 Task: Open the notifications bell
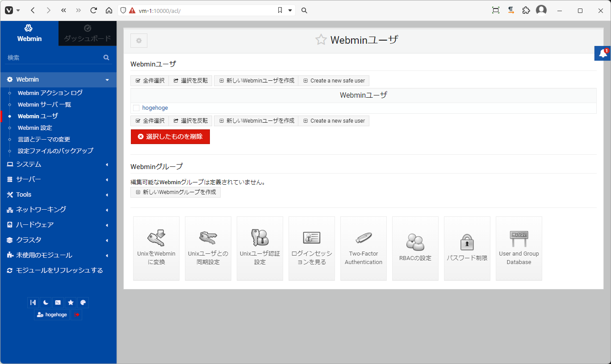click(603, 54)
